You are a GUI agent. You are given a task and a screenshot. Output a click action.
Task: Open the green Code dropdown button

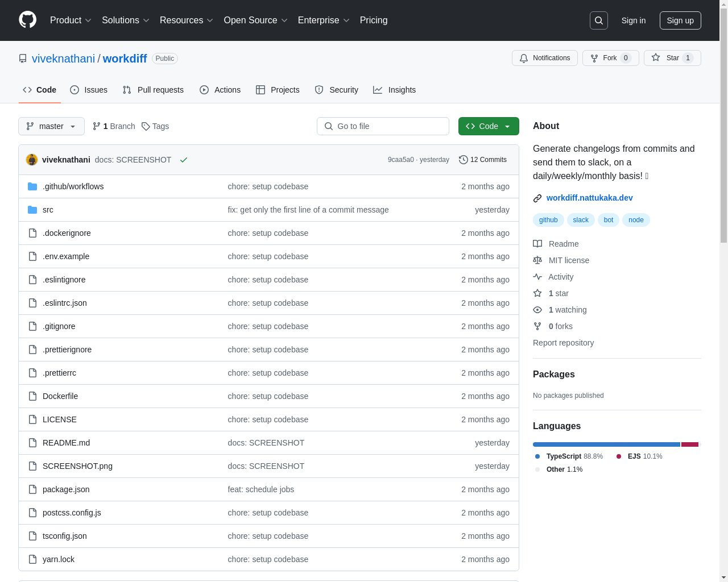[489, 126]
